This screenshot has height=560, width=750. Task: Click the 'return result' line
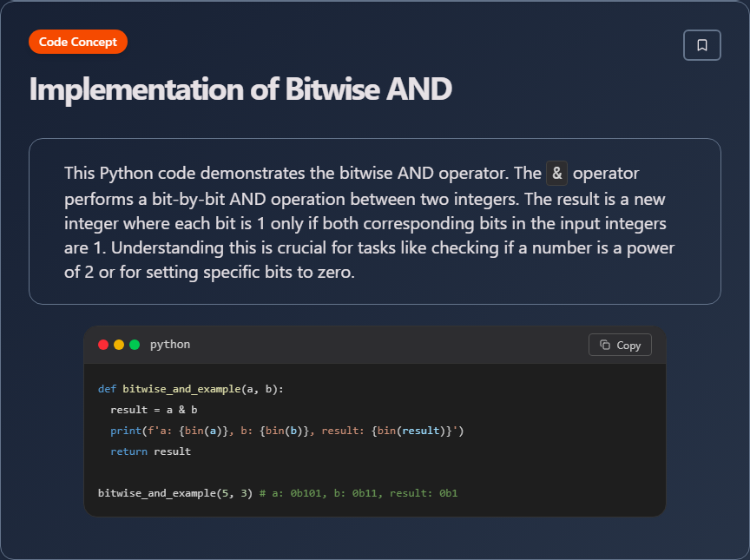click(x=151, y=451)
